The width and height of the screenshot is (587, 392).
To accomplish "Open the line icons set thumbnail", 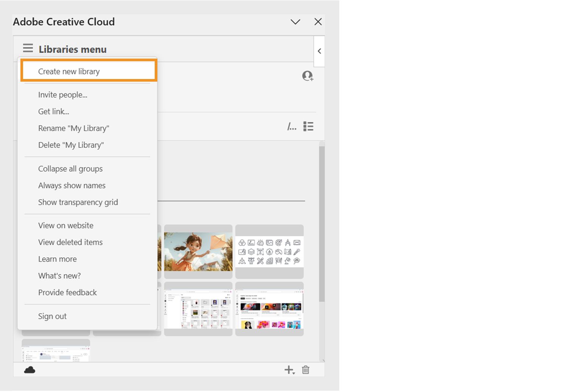I will pyautogui.click(x=269, y=251).
